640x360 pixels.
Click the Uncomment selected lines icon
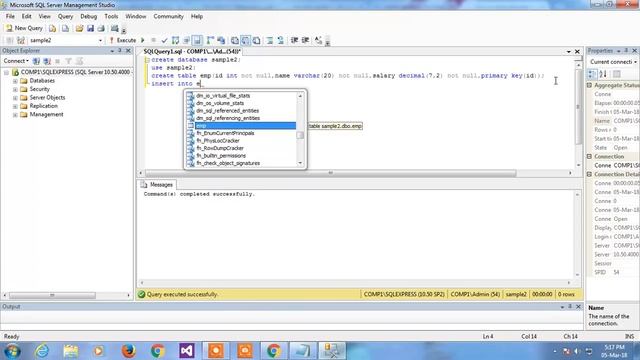coord(281,40)
